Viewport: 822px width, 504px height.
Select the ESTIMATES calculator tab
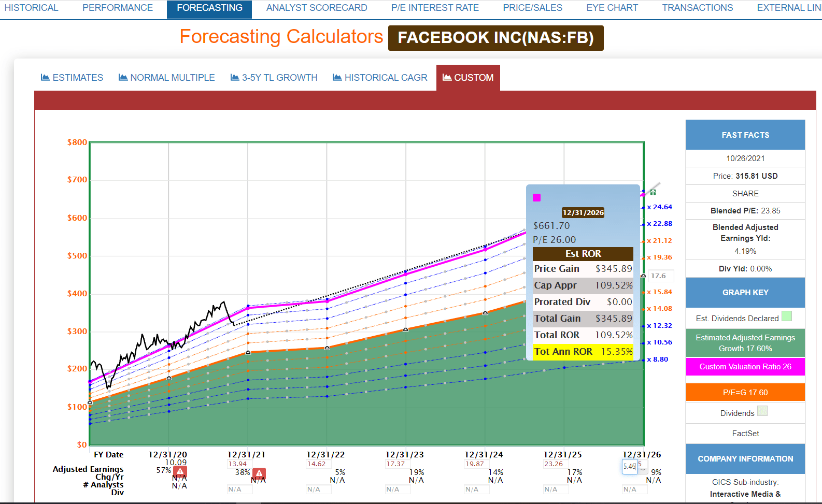[x=72, y=78]
